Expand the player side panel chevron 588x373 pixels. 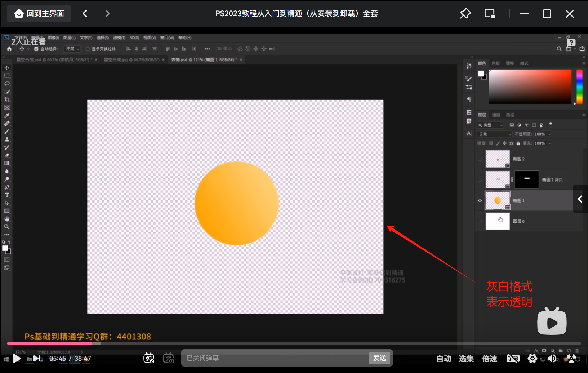(580, 199)
